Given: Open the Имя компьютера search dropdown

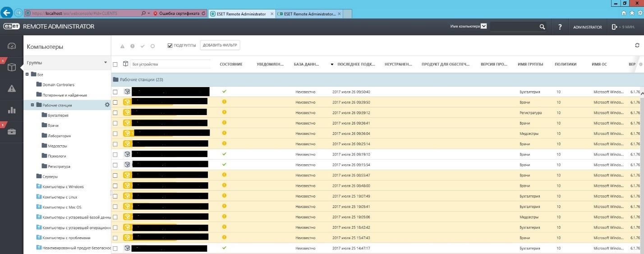Looking at the screenshot, I should click(x=484, y=26).
